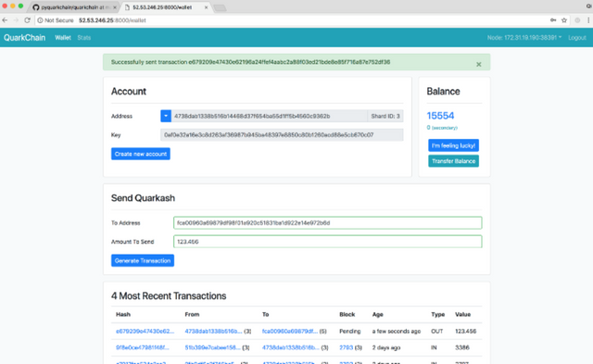Click I'm feeling lucky button
The width and height of the screenshot is (593, 364).
tap(453, 145)
